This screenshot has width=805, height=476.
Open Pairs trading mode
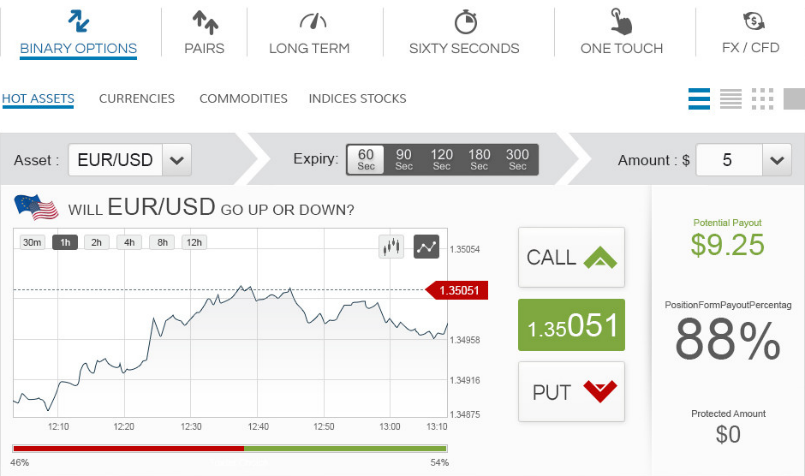(x=204, y=32)
